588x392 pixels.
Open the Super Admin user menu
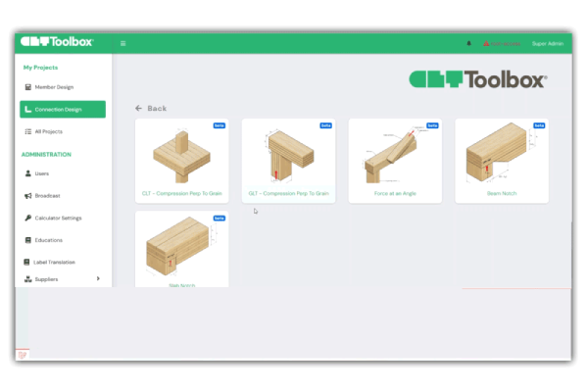coord(547,43)
